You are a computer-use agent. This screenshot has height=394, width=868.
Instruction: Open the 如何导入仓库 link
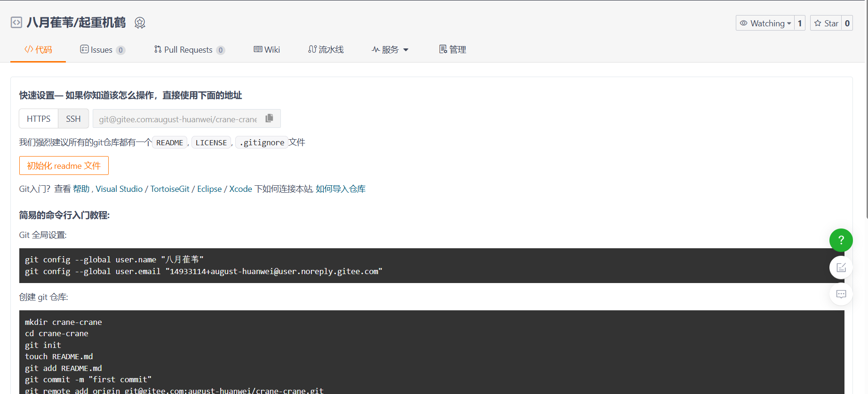341,189
